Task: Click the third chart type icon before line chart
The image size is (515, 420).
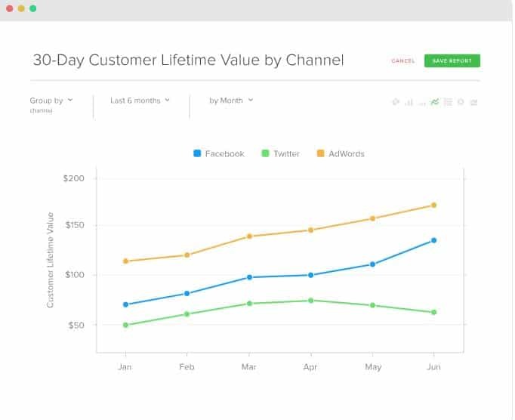Action: [422, 102]
